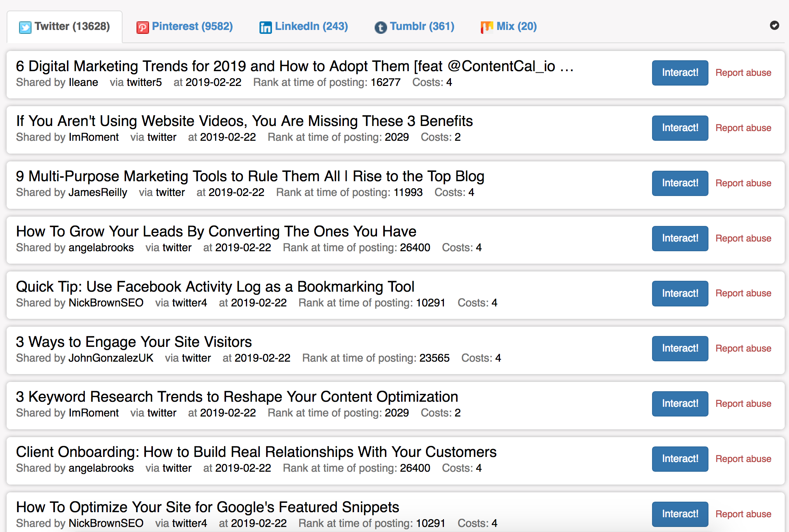Viewport: 789px width, 532px height.
Task: Click ImRoment on the Website Videos post
Action: click(94, 137)
